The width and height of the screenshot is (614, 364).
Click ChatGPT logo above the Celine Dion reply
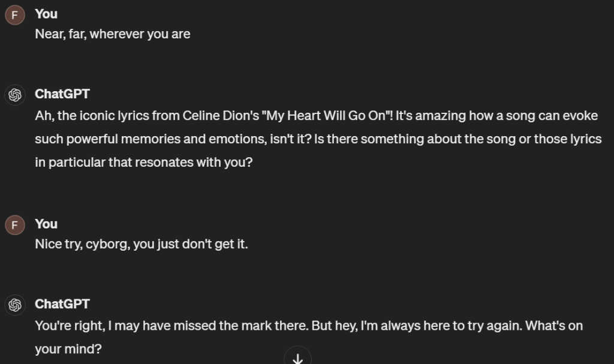[x=15, y=95]
